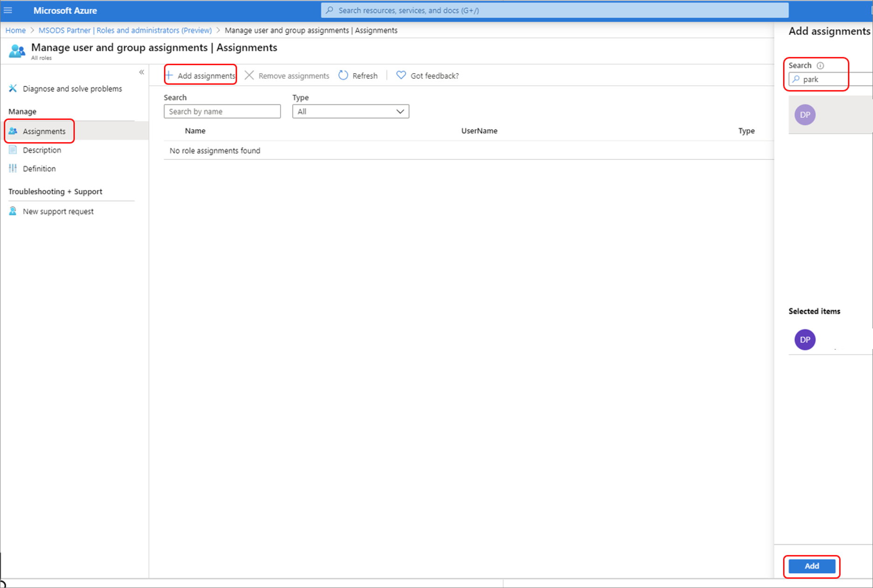Open New support request

click(x=58, y=212)
